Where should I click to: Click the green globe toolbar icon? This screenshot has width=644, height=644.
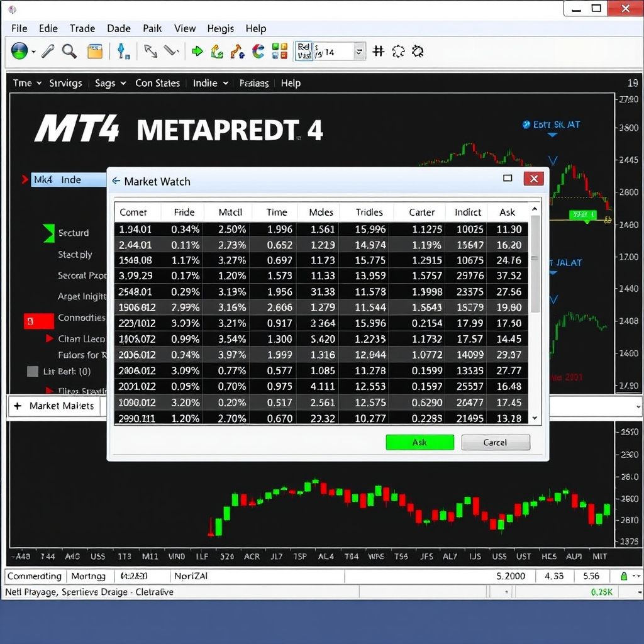click(x=19, y=52)
